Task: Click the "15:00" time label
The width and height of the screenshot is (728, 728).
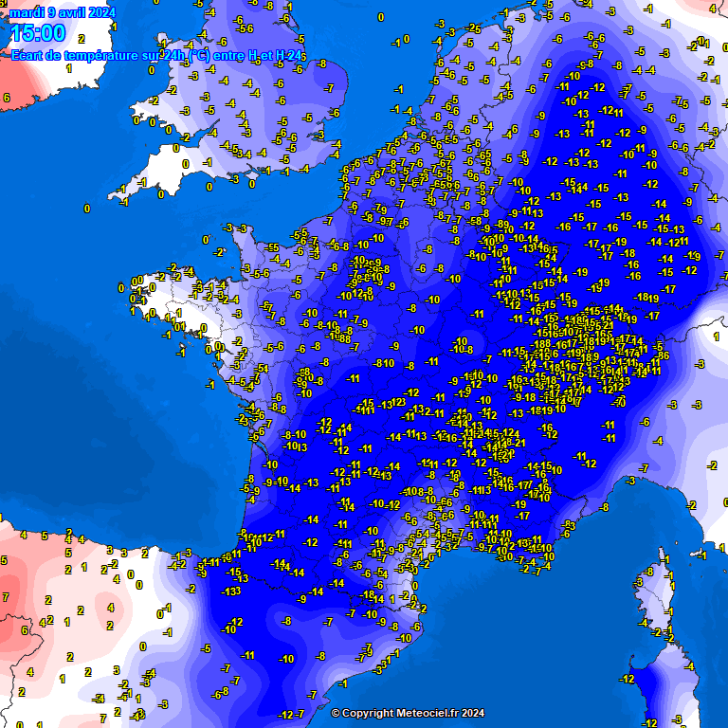Action: [x=38, y=33]
